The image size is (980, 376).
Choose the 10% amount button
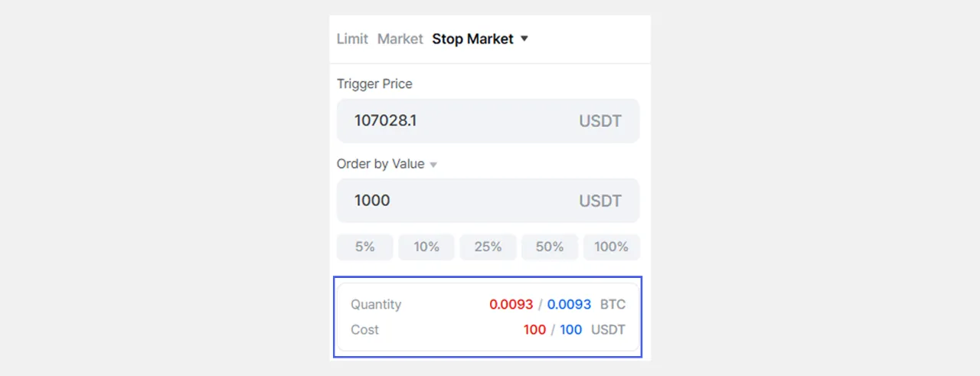point(426,247)
